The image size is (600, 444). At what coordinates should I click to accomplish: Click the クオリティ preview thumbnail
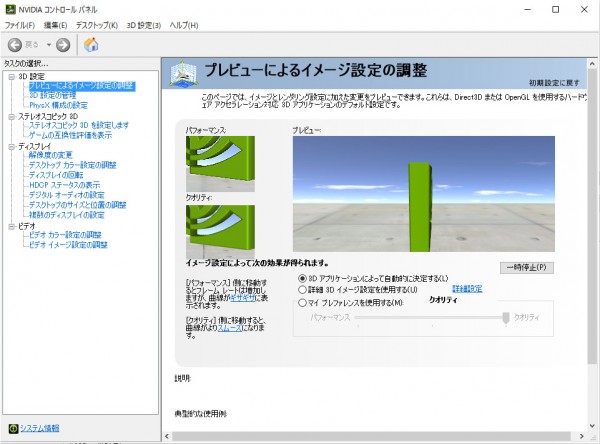click(220, 231)
